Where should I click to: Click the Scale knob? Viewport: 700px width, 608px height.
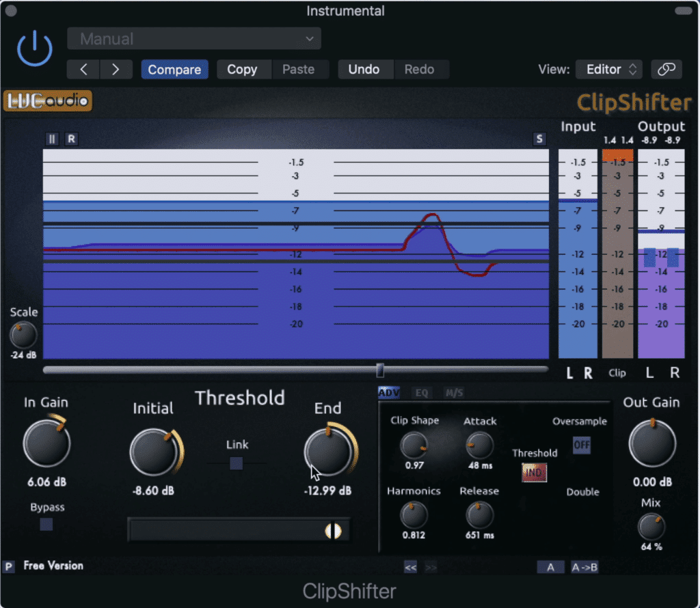[x=23, y=335]
